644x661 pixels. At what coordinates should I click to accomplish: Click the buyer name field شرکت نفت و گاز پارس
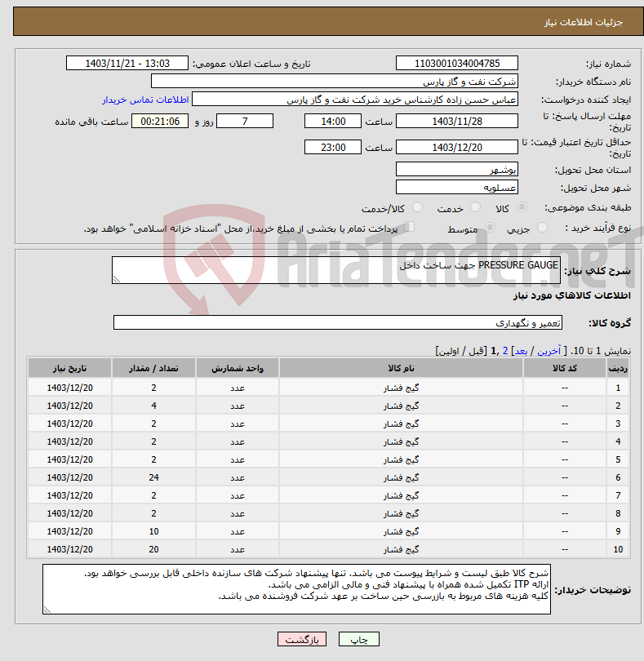click(x=335, y=82)
